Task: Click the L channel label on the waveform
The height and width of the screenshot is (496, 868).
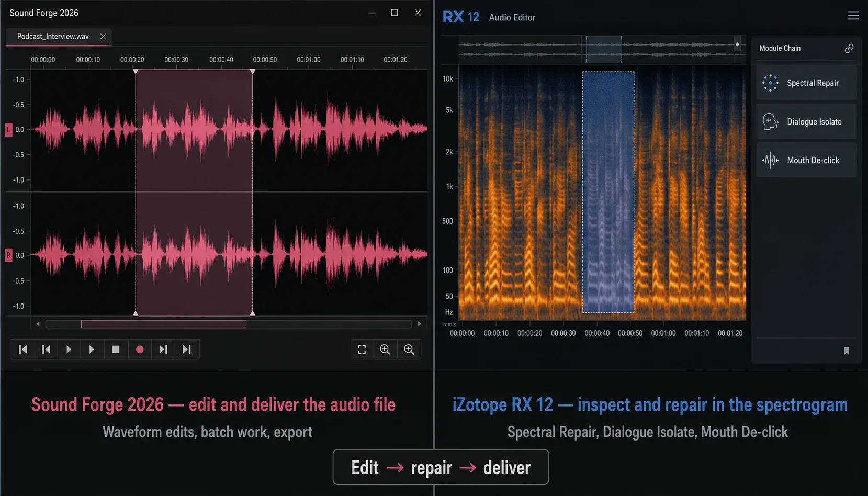Action: point(8,129)
